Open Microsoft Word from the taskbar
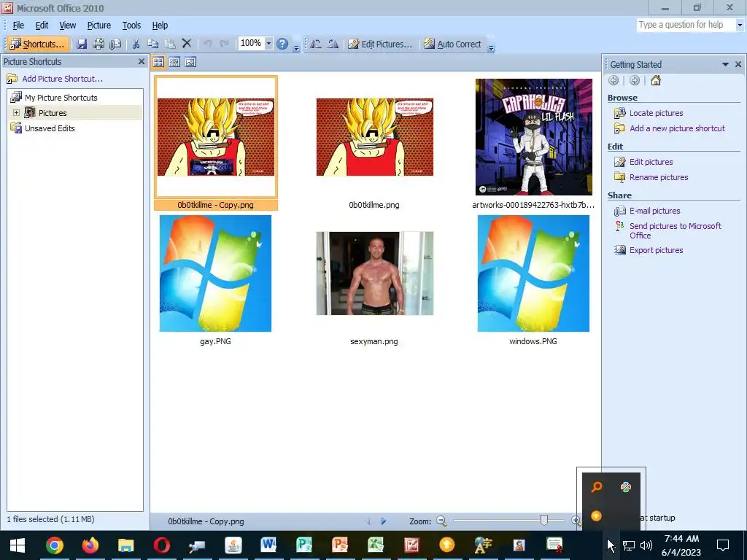Viewport: 747px width, 560px height. 268,545
